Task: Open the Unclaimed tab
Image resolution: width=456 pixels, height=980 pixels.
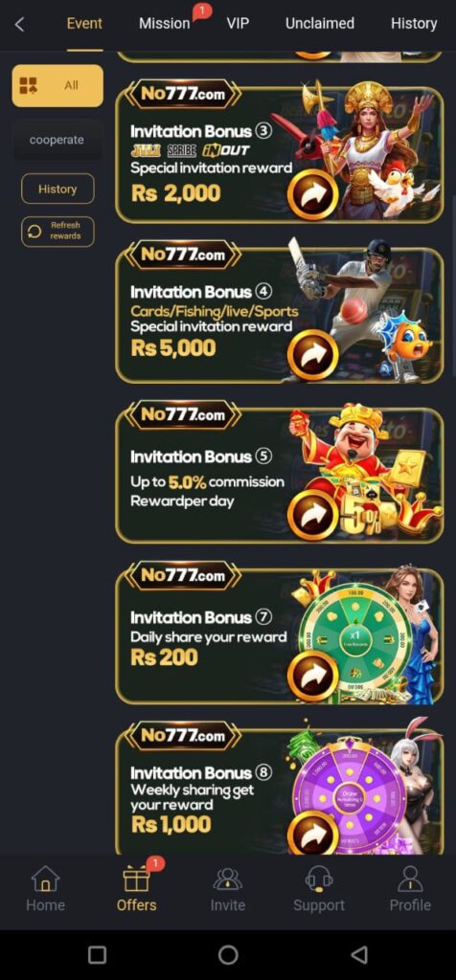Action: point(320,24)
